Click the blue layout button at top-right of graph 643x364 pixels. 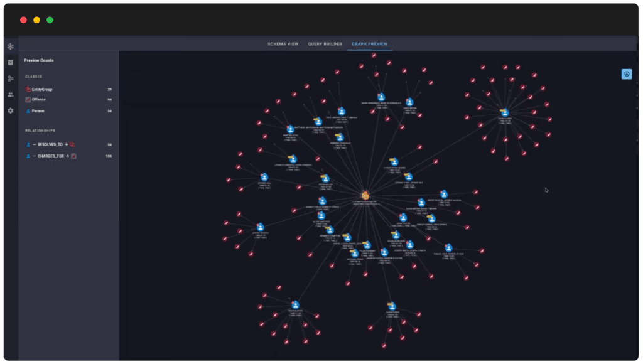click(x=627, y=74)
